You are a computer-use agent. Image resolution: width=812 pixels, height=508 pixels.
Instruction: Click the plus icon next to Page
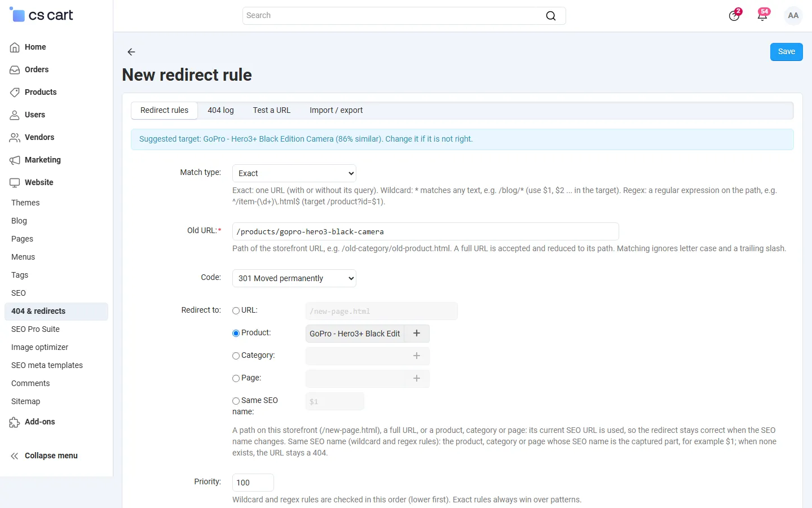click(x=417, y=379)
